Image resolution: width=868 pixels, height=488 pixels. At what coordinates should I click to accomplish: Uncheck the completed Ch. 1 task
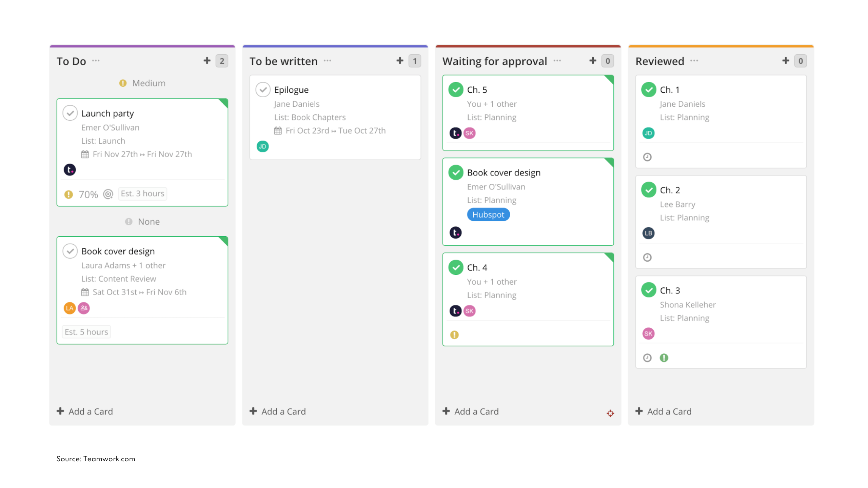[x=649, y=90]
